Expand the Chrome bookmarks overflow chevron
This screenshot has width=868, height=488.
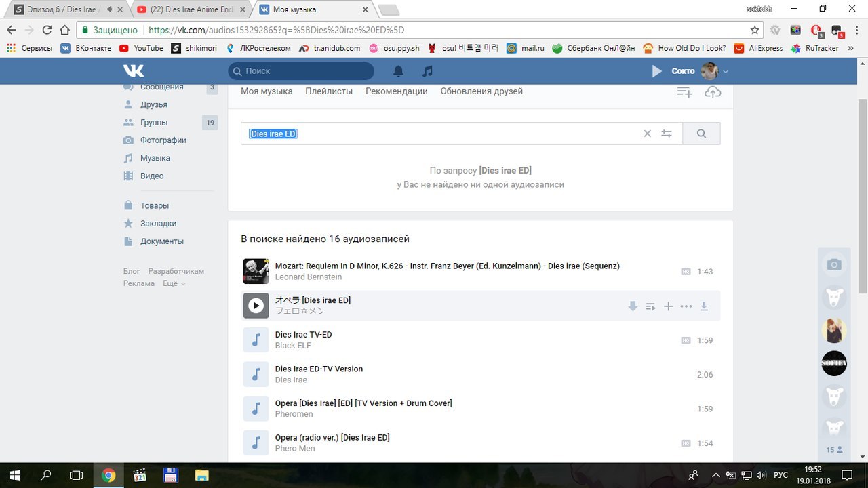(850, 48)
